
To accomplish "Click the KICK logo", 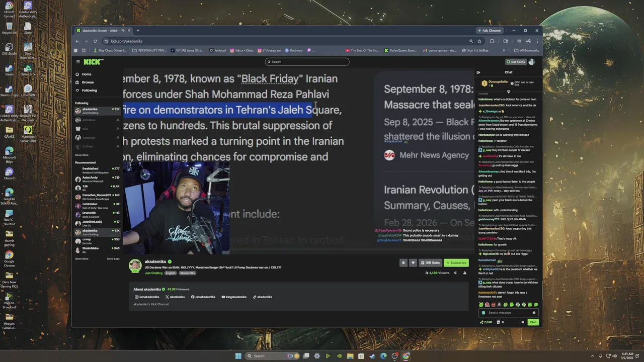I will pyautogui.click(x=93, y=62).
